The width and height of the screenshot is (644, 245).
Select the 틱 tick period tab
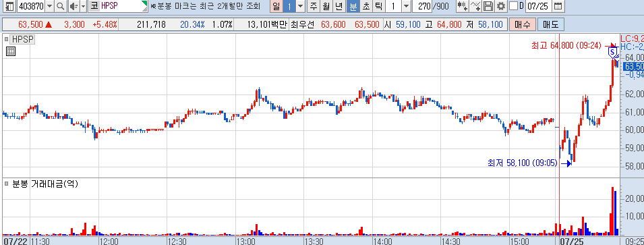378,6
